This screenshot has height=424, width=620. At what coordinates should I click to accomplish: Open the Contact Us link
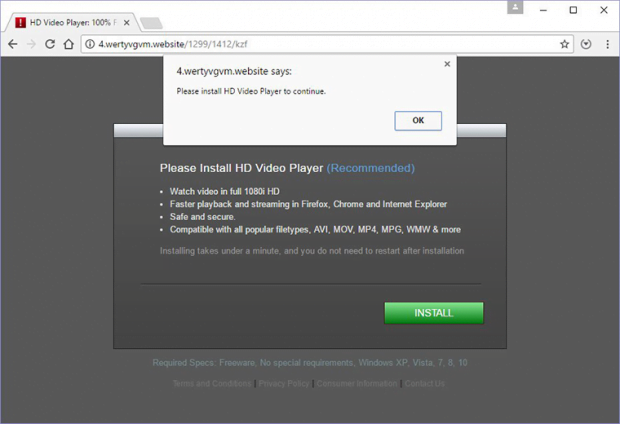[x=424, y=383]
